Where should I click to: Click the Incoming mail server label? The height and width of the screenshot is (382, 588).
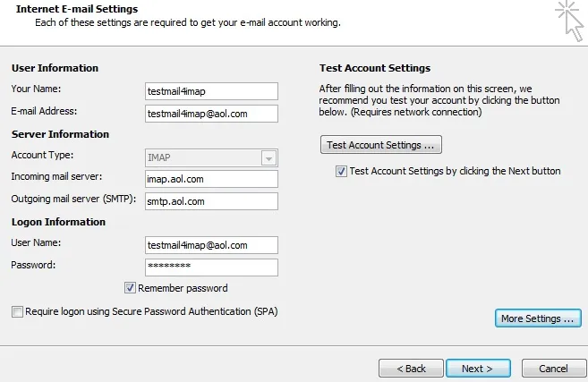pos(56,176)
